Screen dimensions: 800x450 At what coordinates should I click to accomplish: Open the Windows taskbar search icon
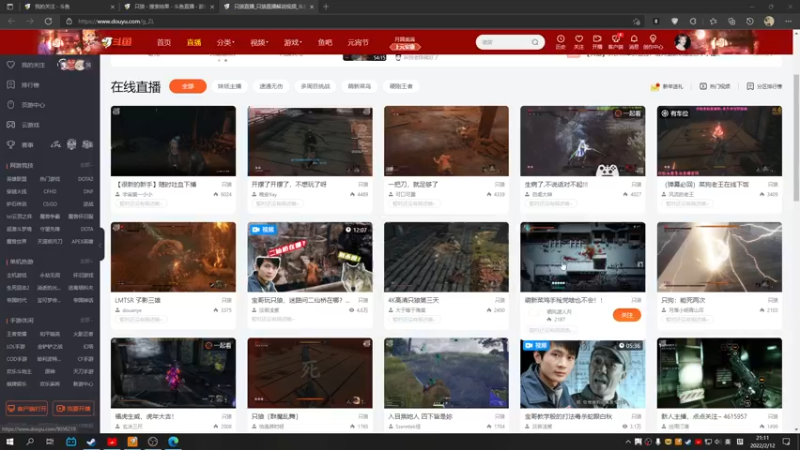click(x=30, y=442)
